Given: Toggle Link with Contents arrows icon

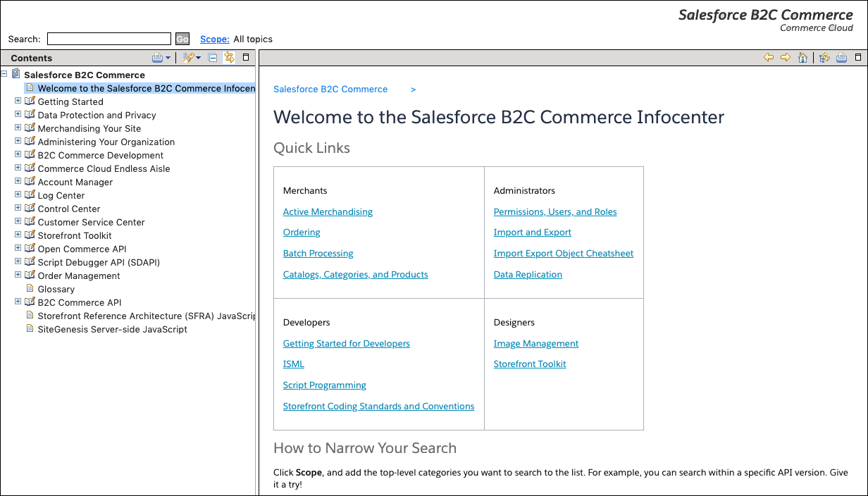Looking at the screenshot, I should tap(229, 58).
